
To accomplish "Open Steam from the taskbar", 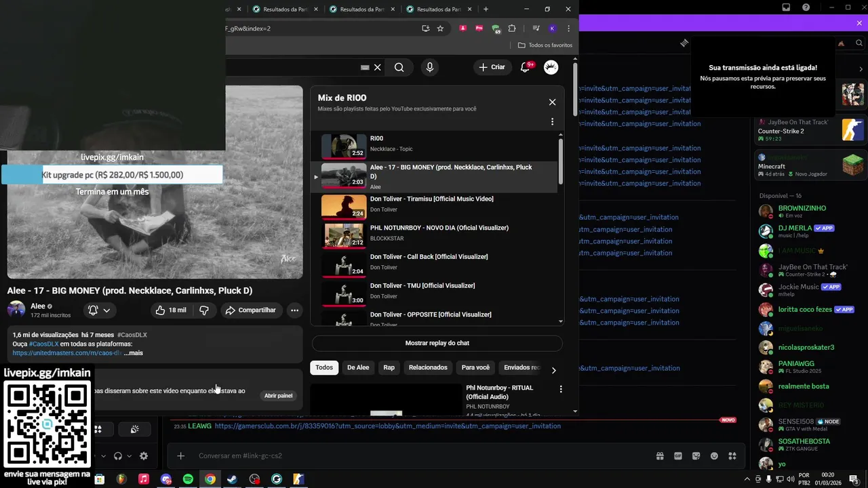I will (x=232, y=479).
